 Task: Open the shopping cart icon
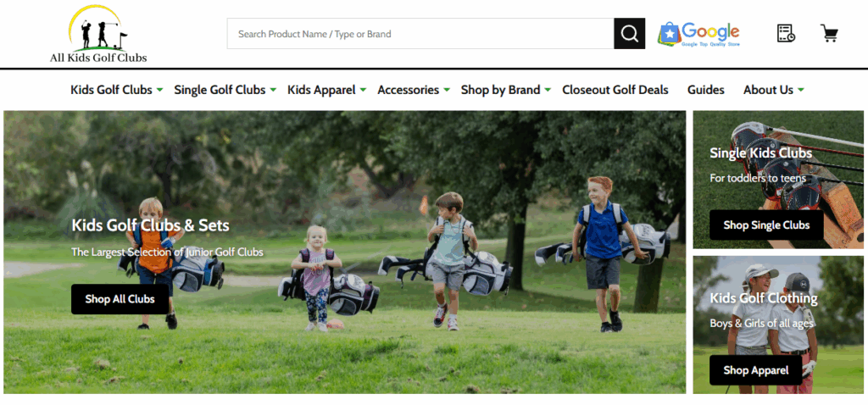pyautogui.click(x=829, y=34)
